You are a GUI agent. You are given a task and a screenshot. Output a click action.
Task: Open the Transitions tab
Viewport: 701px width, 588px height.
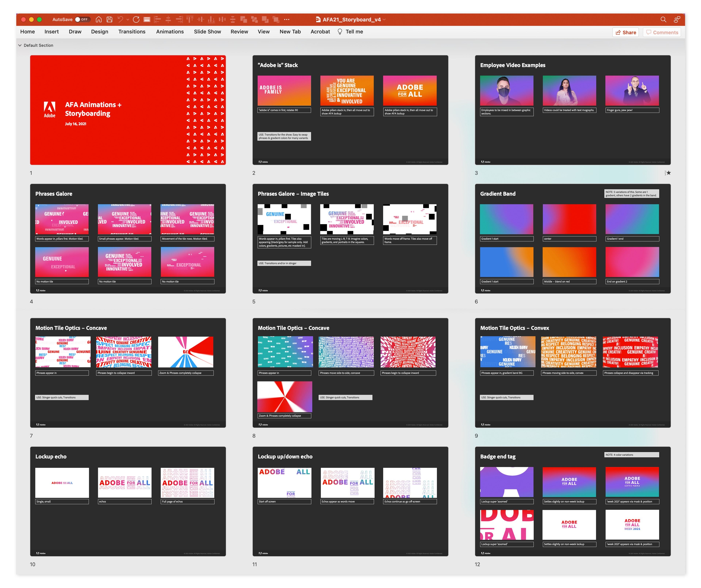[x=132, y=32]
